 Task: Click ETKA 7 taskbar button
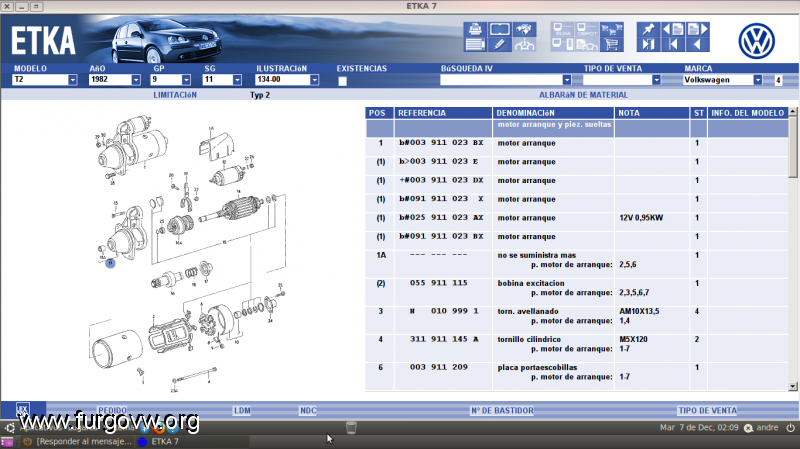tap(158, 441)
